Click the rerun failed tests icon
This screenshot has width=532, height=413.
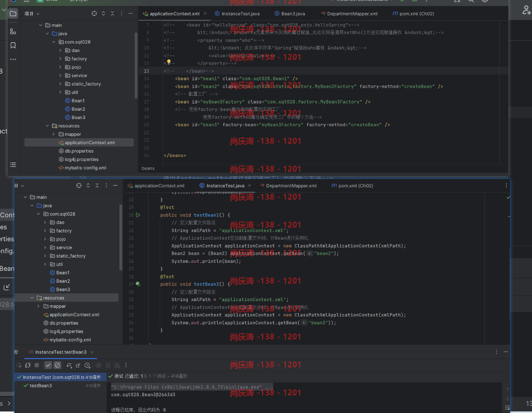28,365
